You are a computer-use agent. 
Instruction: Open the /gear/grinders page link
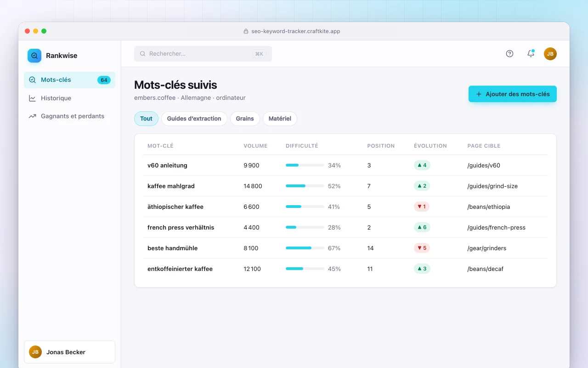[x=487, y=248]
